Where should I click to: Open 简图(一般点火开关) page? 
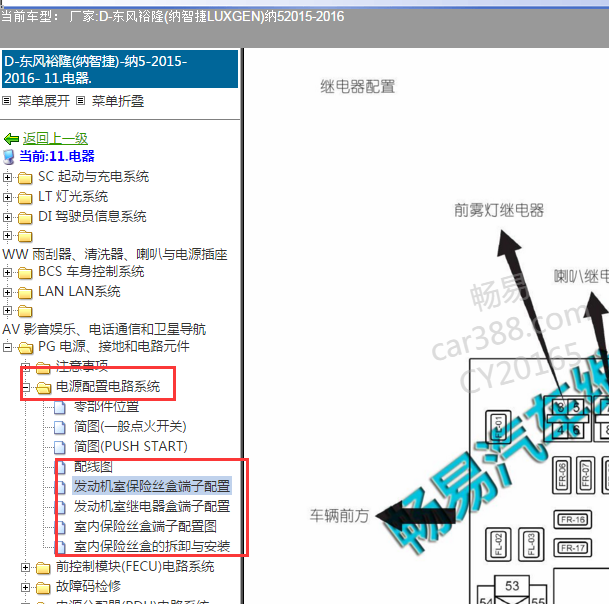click(x=130, y=426)
